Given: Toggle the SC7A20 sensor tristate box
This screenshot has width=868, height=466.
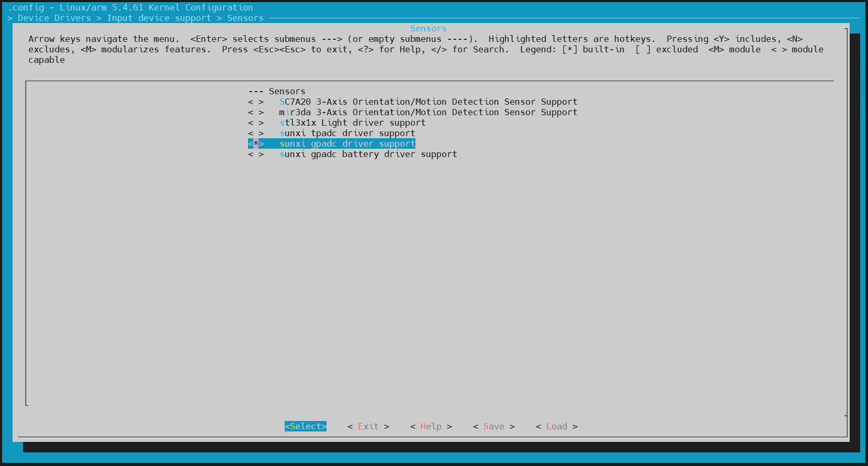Looking at the screenshot, I should tap(256, 102).
